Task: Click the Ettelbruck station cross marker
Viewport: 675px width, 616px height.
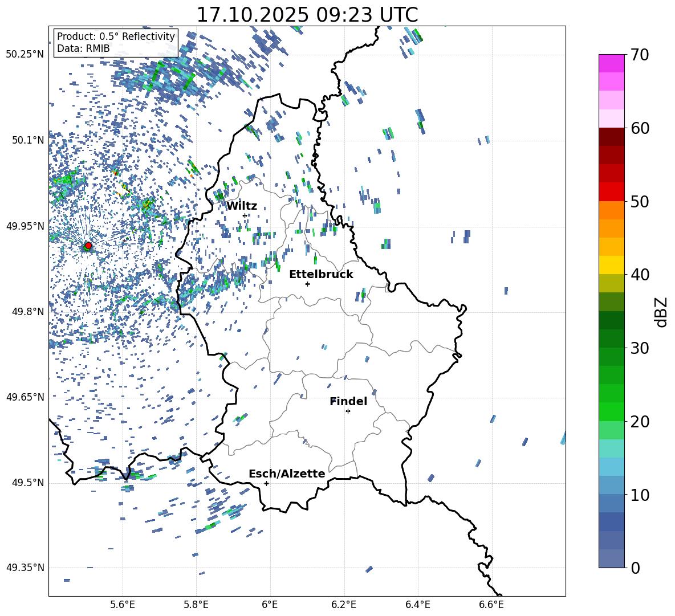Action: click(307, 284)
